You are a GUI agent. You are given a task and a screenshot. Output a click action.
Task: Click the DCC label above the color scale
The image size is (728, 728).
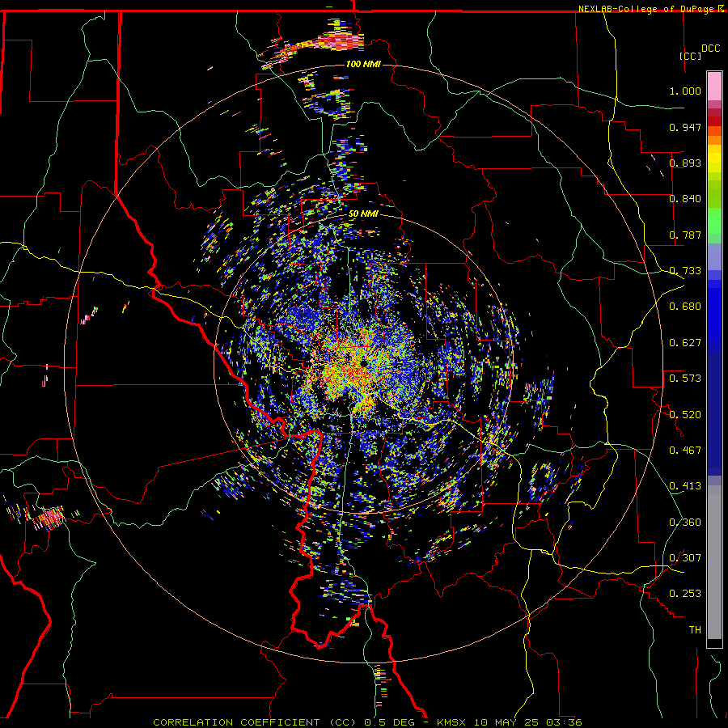coord(710,49)
